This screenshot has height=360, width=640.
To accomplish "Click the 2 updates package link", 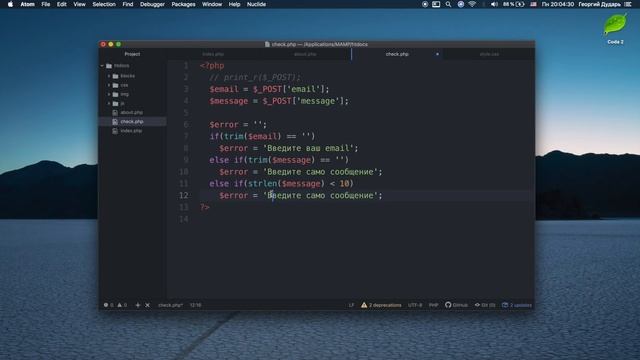I will click(x=517, y=305).
